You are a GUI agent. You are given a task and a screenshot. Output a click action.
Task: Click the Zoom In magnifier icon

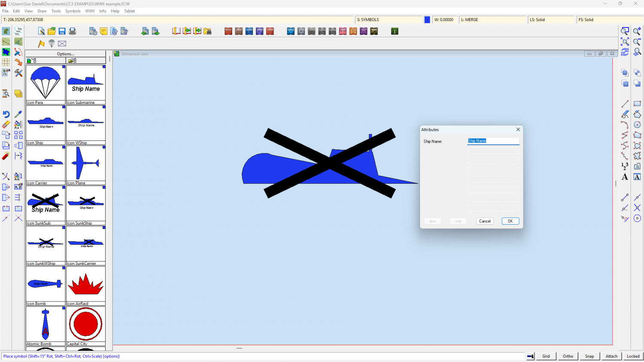click(637, 31)
